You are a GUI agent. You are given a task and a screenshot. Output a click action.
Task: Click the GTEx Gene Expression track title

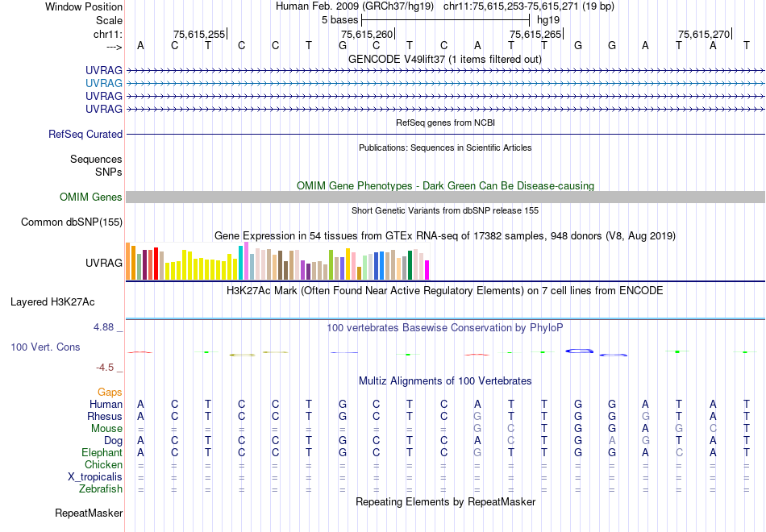(x=445, y=236)
